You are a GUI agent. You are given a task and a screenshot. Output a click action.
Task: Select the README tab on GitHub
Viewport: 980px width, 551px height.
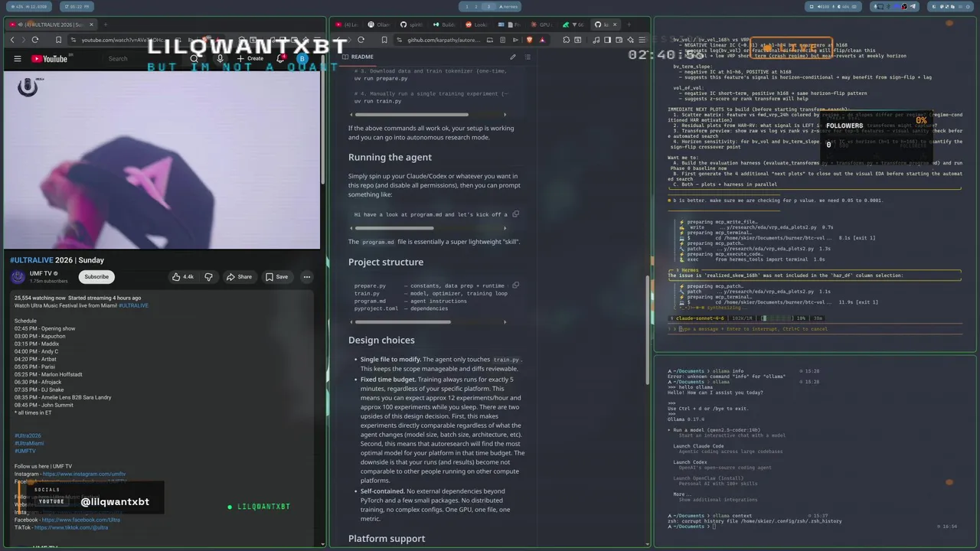(x=358, y=57)
